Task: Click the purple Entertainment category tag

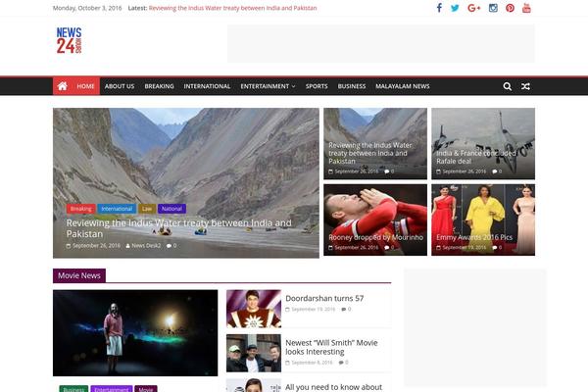Action: 112,389
